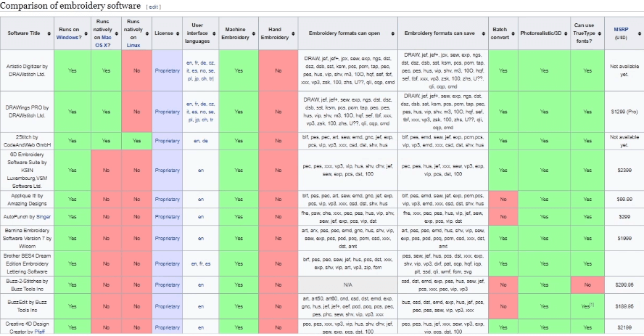The image size is (644, 336).
Task: Sort by Photorealistic/3D column arrows
Action: (x=566, y=33)
